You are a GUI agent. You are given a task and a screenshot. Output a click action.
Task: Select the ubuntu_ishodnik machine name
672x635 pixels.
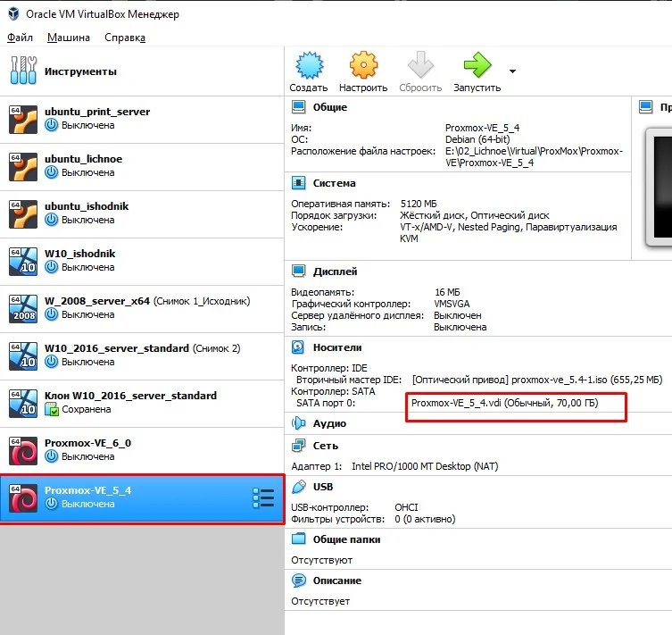click(x=87, y=206)
